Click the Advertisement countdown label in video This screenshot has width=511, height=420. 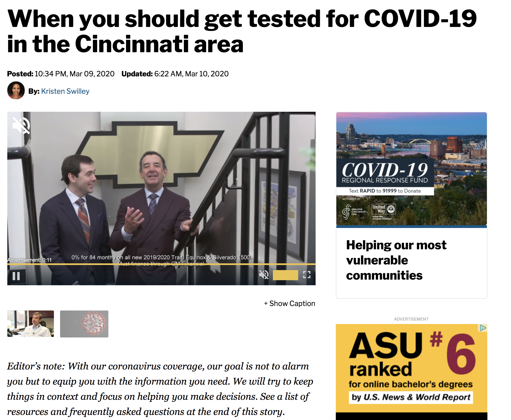click(29, 260)
